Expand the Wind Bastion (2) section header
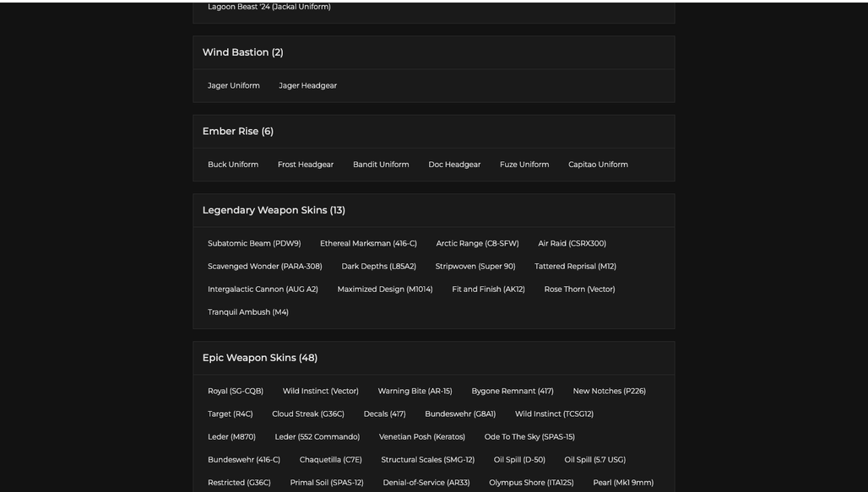The width and height of the screenshot is (868, 492). 433,52
